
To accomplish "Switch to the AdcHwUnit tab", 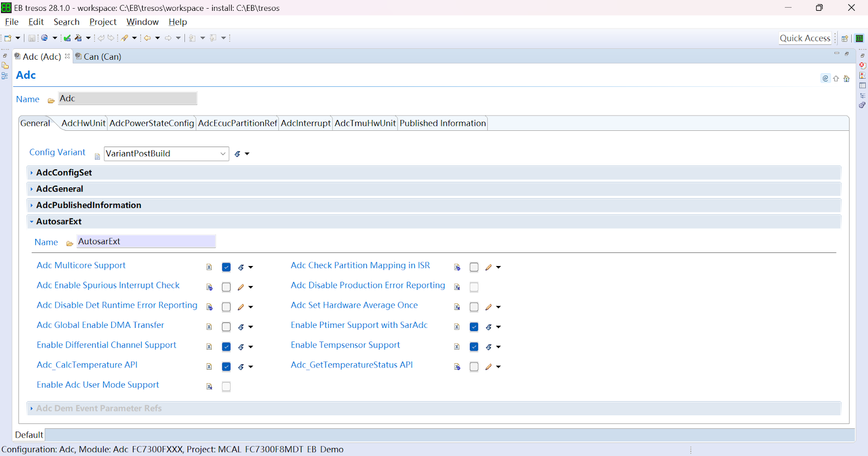I will (84, 123).
